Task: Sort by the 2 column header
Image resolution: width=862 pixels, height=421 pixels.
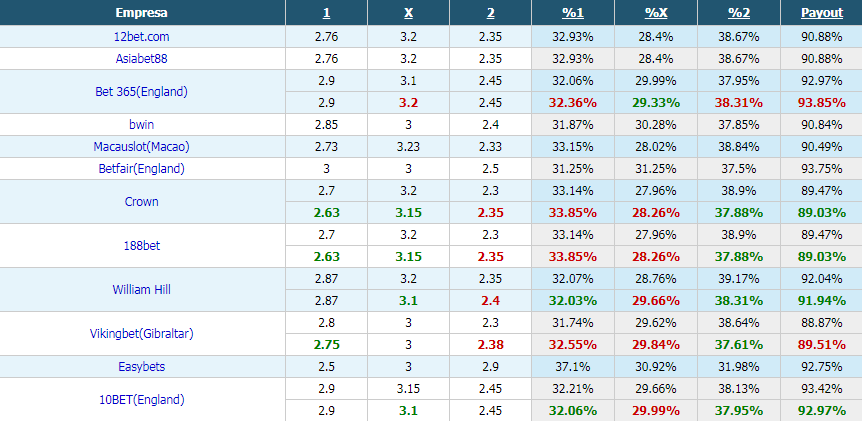Action: (490, 13)
